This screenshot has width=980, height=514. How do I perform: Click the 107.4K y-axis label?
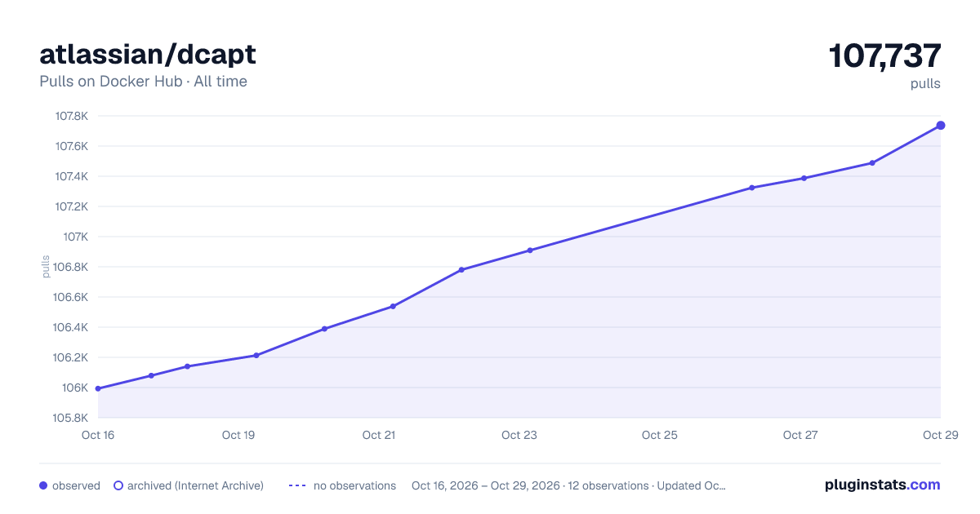click(x=71, y=176)
